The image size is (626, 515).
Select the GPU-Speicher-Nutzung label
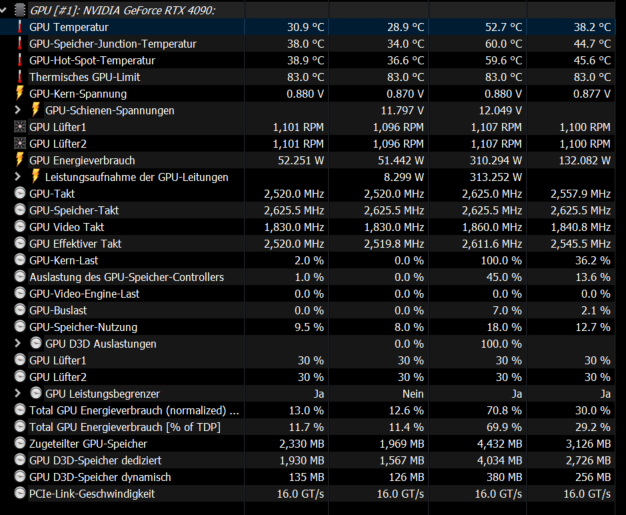tap(83, 327)
